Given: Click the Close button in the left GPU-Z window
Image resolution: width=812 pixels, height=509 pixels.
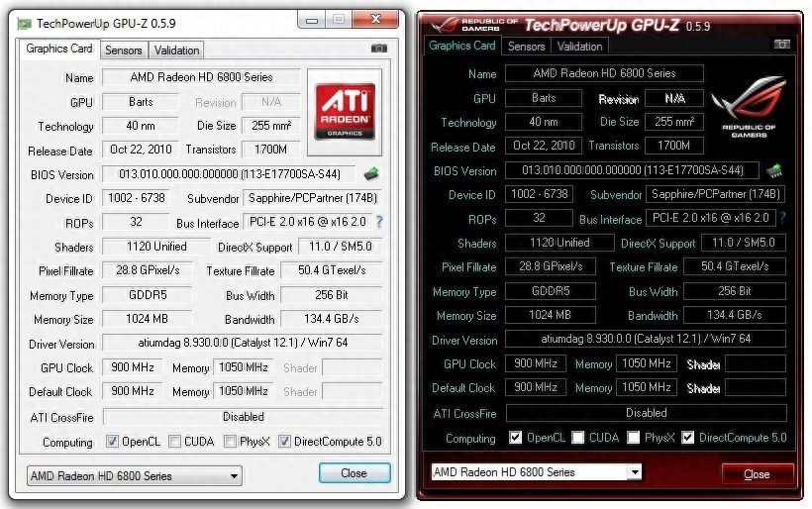Looking at the screenshot, I should pos(355,473).
